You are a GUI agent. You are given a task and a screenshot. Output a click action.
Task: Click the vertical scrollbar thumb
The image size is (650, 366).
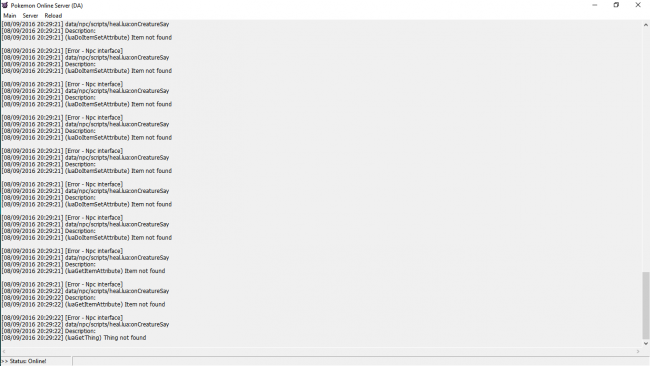pyautogui.click(x=645, y=305)
